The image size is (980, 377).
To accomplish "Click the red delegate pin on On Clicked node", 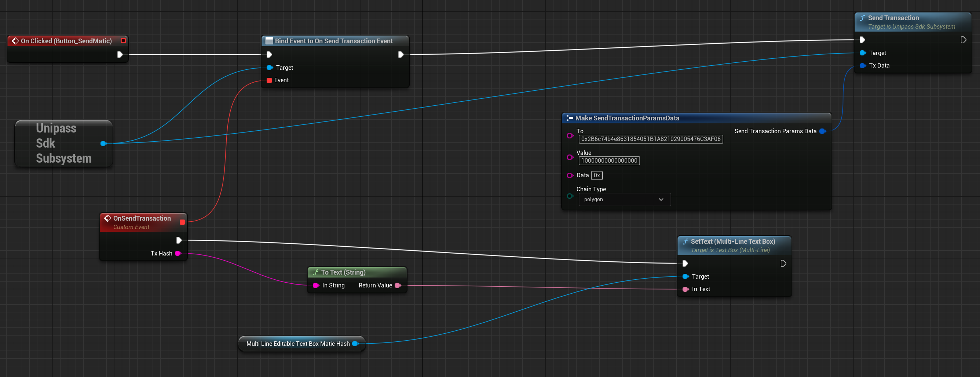I will [x=123, y=41].
